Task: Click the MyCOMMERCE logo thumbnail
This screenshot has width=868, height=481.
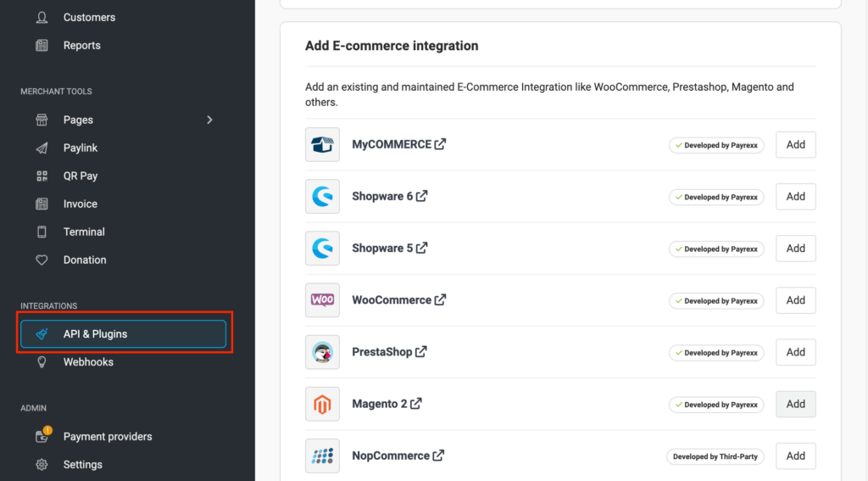Action: 322,144
